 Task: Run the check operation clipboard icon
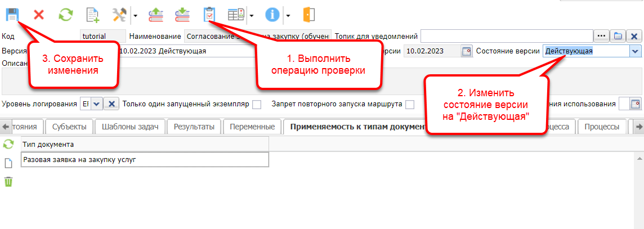[209, 15]
